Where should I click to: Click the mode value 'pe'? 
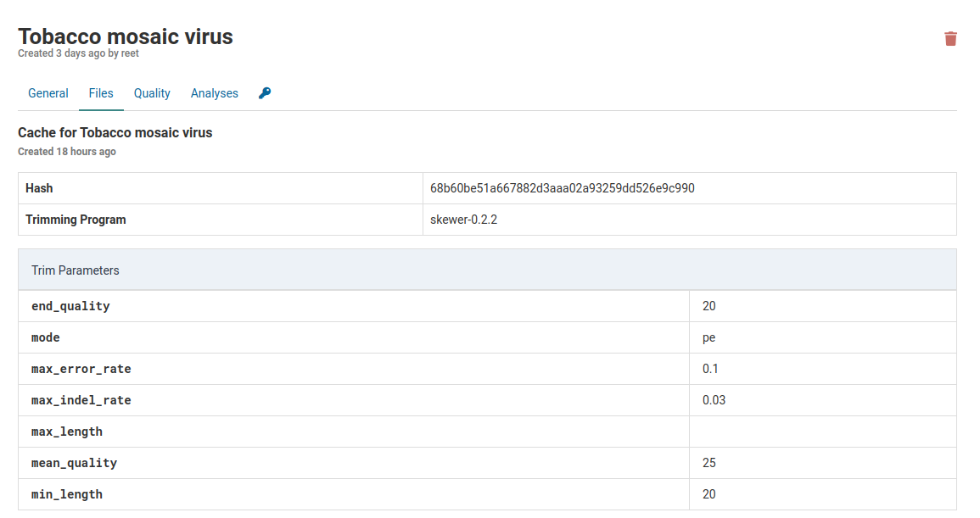[x=708, y=337]
